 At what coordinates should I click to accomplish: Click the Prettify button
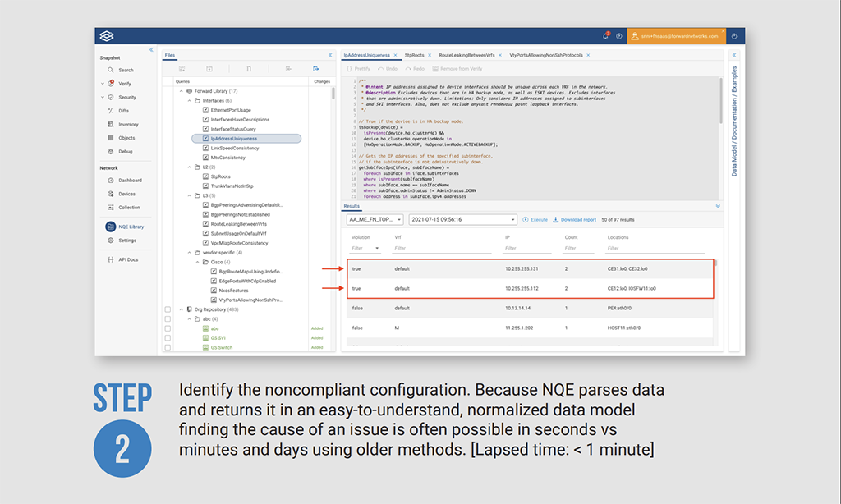(358, 69)
